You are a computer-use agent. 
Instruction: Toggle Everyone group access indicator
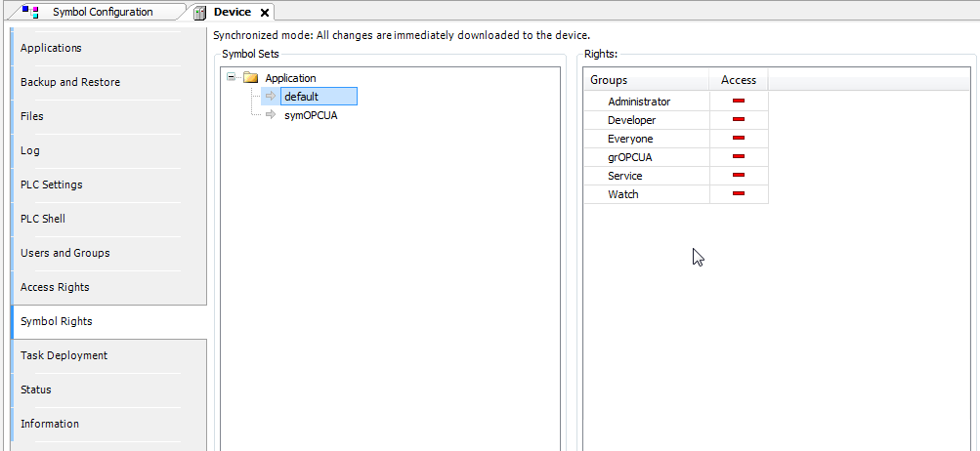tap(739, 139)
